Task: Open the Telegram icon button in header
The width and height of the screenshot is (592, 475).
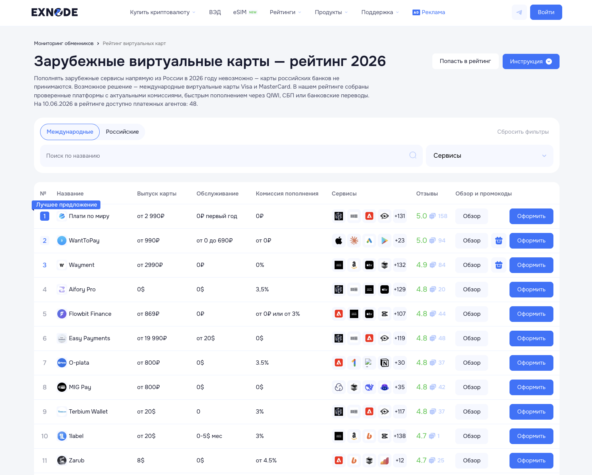Action: 519,12
